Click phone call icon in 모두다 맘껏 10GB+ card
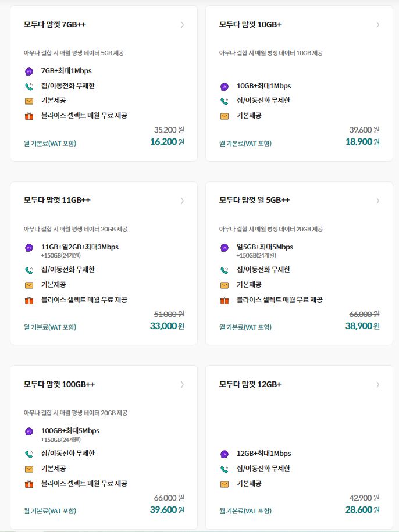 [x=225, y=101]
